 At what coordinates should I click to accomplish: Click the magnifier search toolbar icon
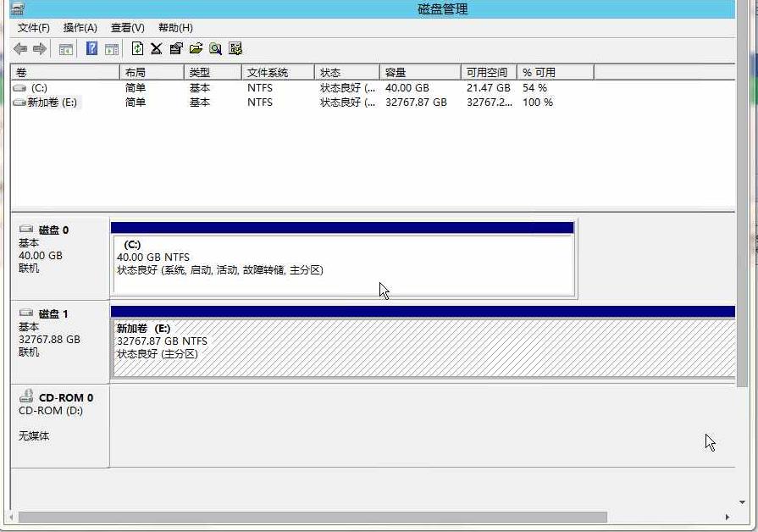[x=216, y=48]
